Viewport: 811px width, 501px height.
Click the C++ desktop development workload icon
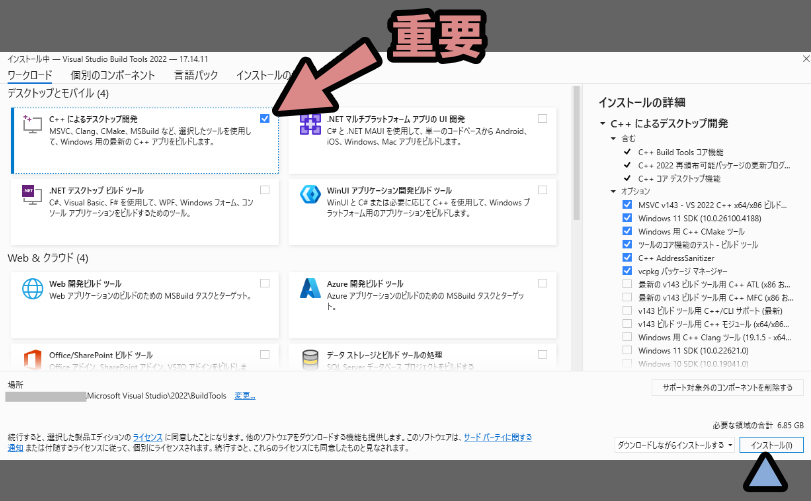[32, 125]
